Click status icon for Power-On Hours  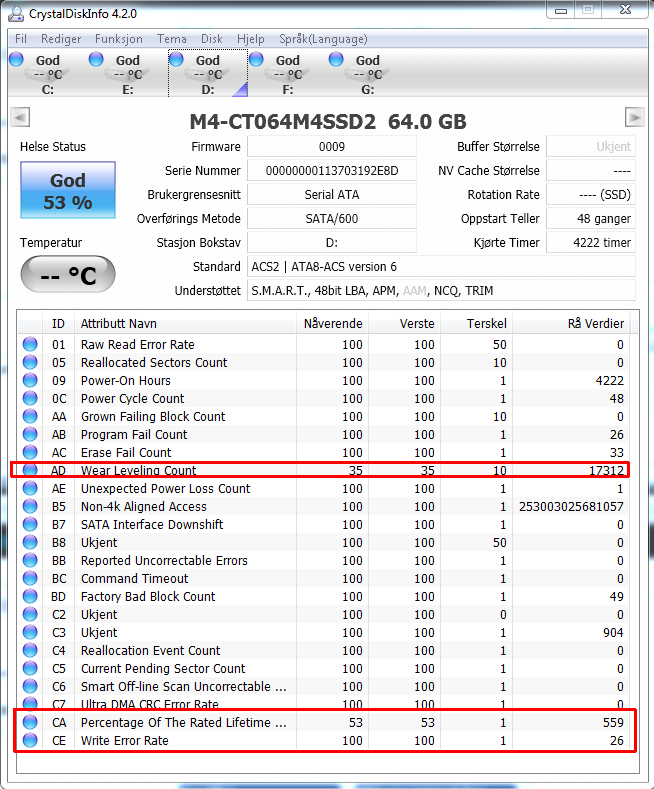pyautogui.click(x=30, y=380)
